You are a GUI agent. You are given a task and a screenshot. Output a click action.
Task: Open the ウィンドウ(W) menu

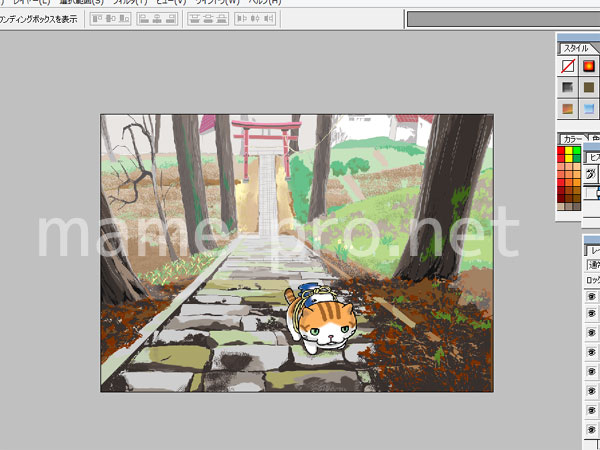click(x=217, y=2)
